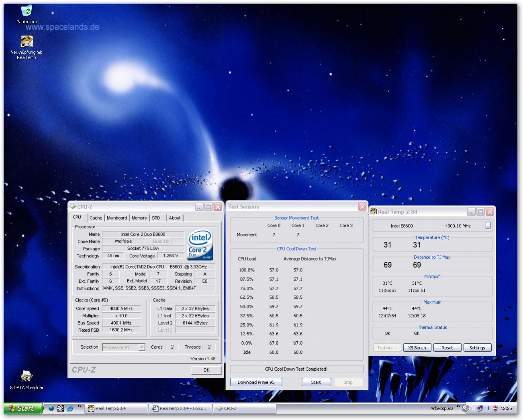Close the Test Sensors window
The height and width of the screenshot is (420, 523).
tap(362, 206)
